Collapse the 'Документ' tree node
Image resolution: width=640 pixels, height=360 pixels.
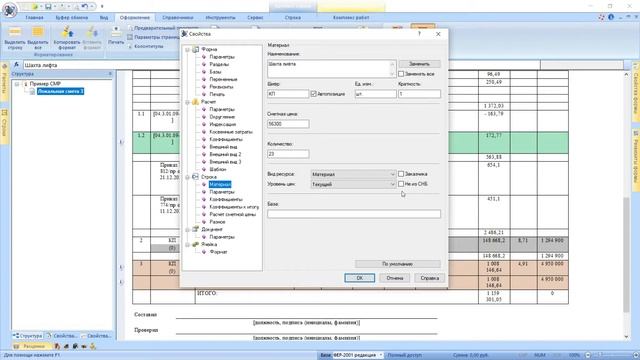pos(187,230)
